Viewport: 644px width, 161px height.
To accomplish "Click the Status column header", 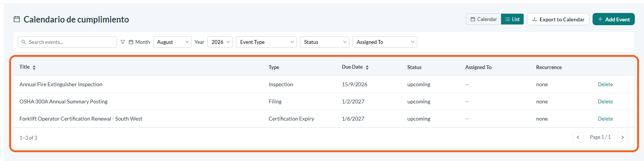I will tap(414, 67).
